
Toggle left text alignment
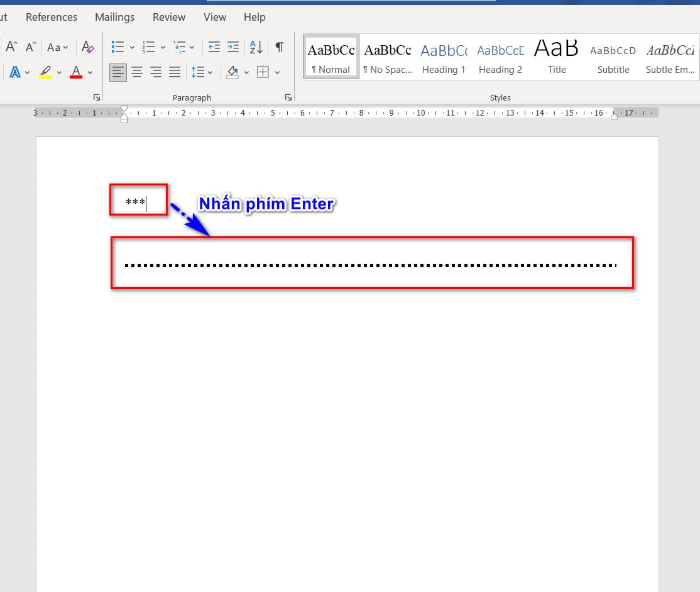click(118, 72)
